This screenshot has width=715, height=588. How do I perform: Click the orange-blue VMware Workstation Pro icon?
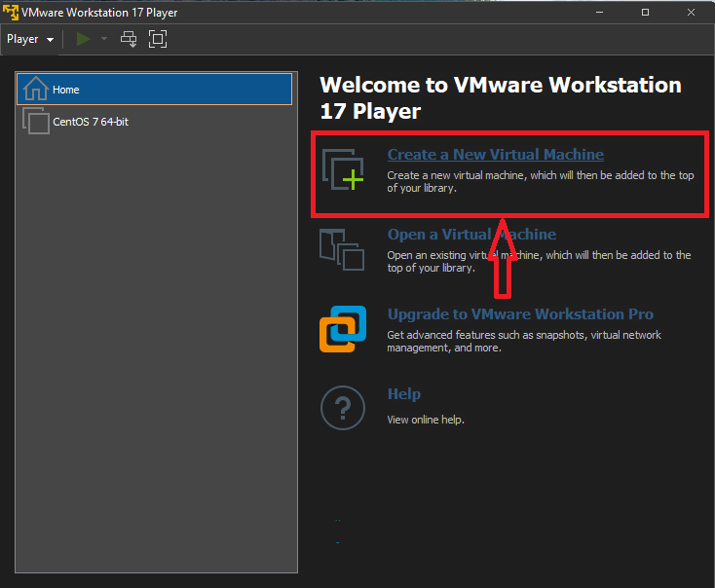click(x=342, y=329)
